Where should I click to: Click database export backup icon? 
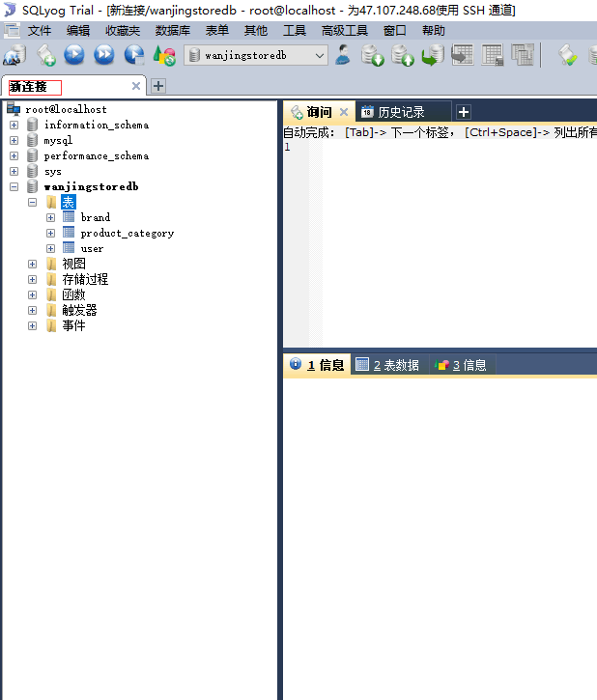point(372,55)
